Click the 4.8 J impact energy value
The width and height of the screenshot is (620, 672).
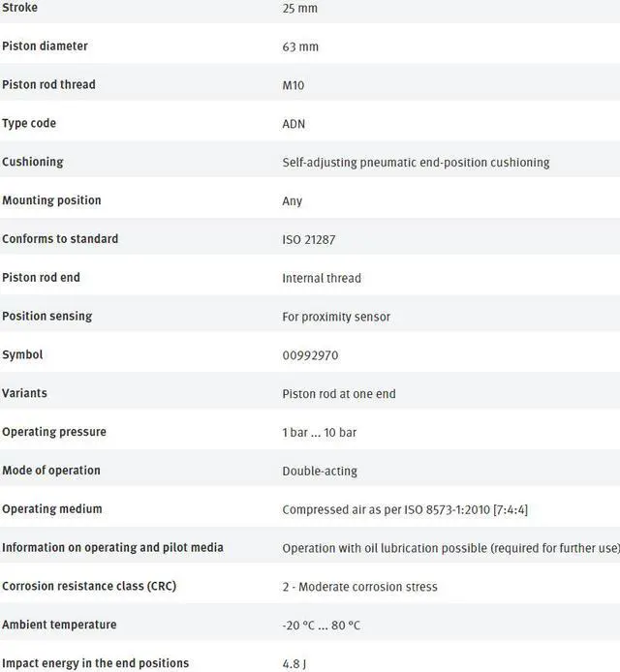(x=296, y=664)
